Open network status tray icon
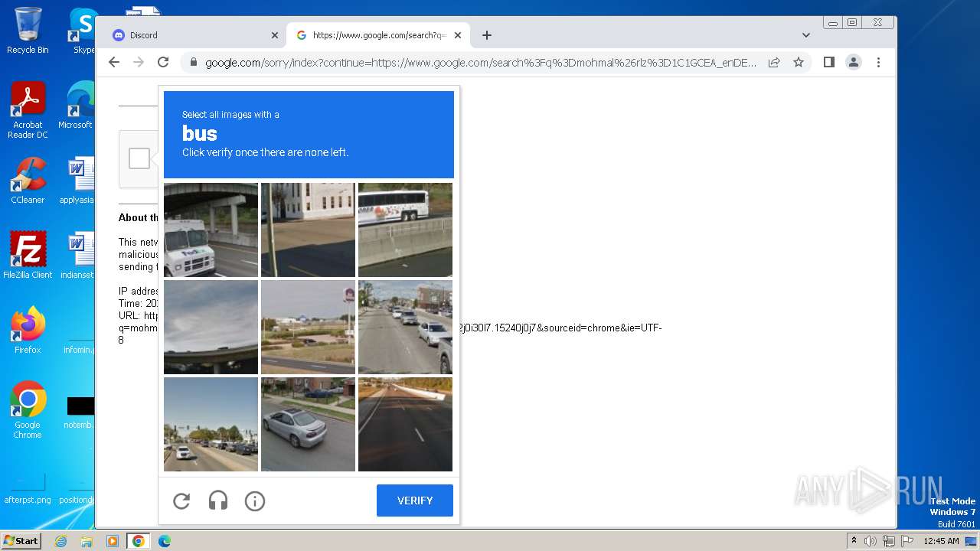Viewport: 980px width, 551px height. tap(888, 541)
